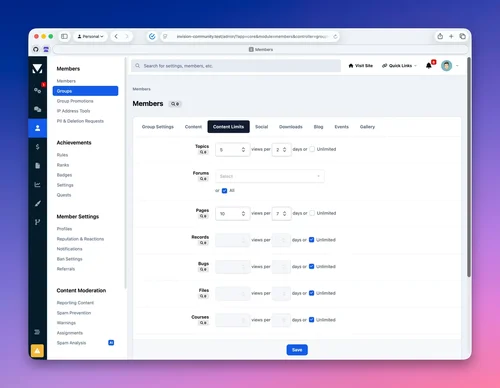This screenshot has width=500, height=388.
Task: Click the search magnifier icon in search bar
Action: point(137,66)
